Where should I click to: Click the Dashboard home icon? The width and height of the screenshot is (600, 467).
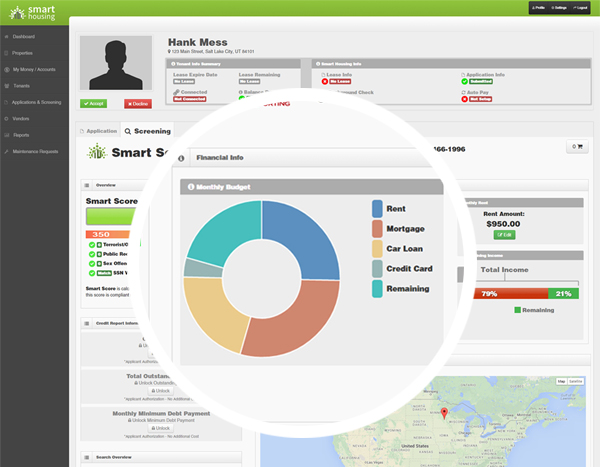point(6,37)
